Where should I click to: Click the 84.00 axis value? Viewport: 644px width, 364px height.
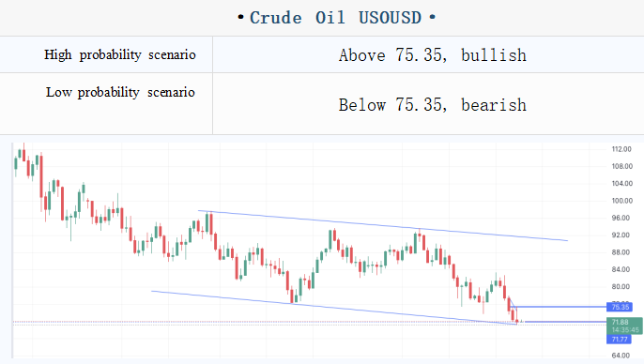click(621, 269)
